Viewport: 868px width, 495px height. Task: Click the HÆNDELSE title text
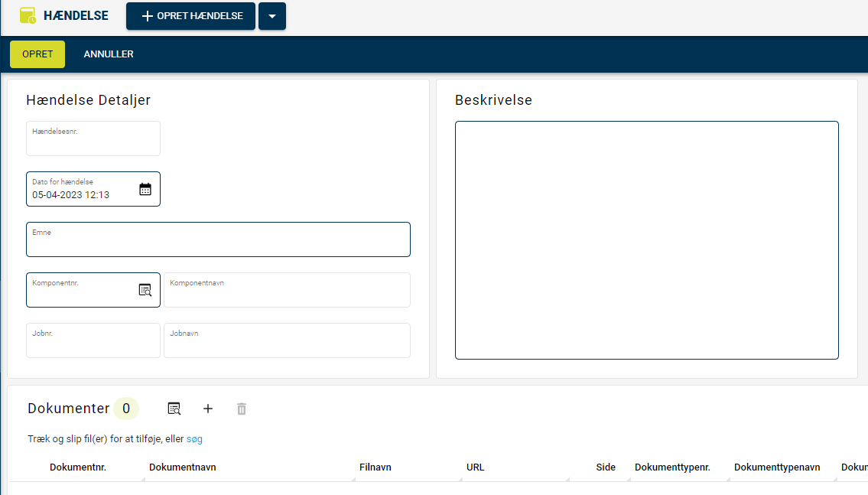coord(76,15)
